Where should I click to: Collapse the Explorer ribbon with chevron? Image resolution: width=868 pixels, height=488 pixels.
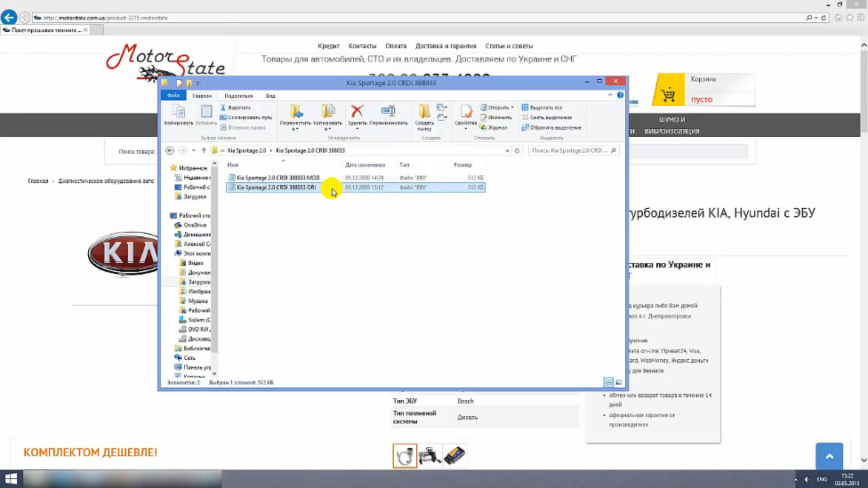610,95
